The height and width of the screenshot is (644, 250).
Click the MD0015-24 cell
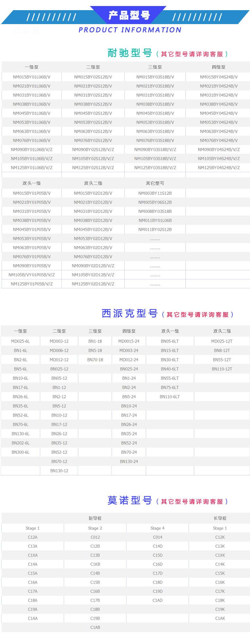coord(129,341)
